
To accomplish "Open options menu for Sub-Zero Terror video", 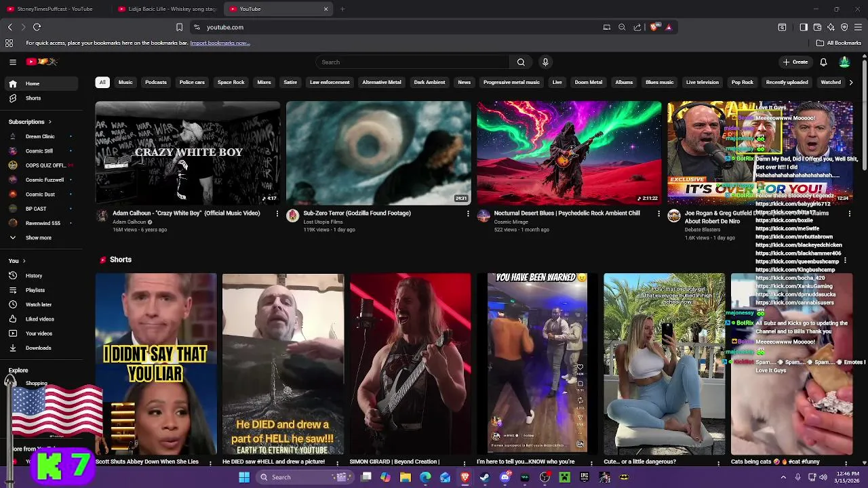I will tap(467, 213).
